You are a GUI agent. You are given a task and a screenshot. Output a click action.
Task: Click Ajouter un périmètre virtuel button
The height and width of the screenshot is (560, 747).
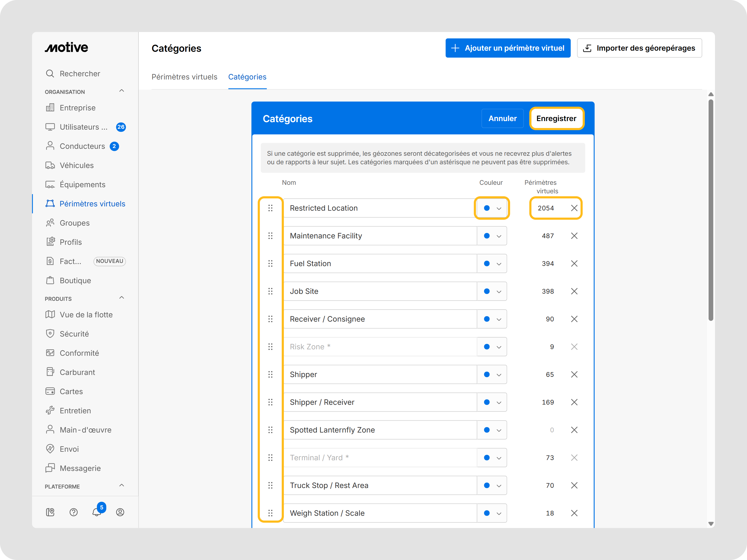click(508, 48)
